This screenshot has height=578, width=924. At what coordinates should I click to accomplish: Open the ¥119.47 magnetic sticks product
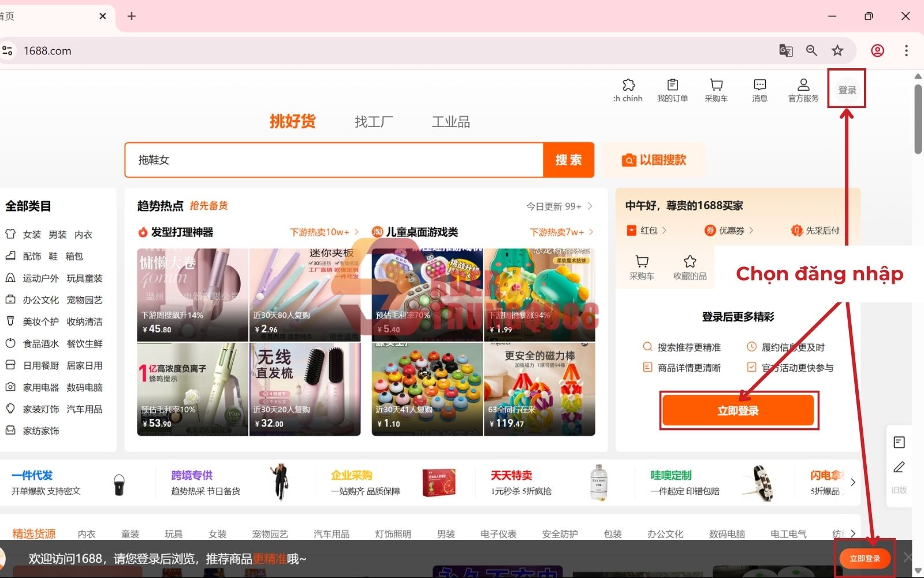pyautogui.click(x=539, y=389)
